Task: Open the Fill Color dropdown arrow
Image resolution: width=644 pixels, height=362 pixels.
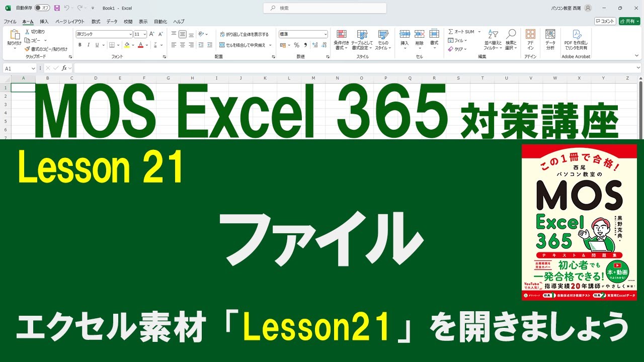Action: [x=133, y=45]
